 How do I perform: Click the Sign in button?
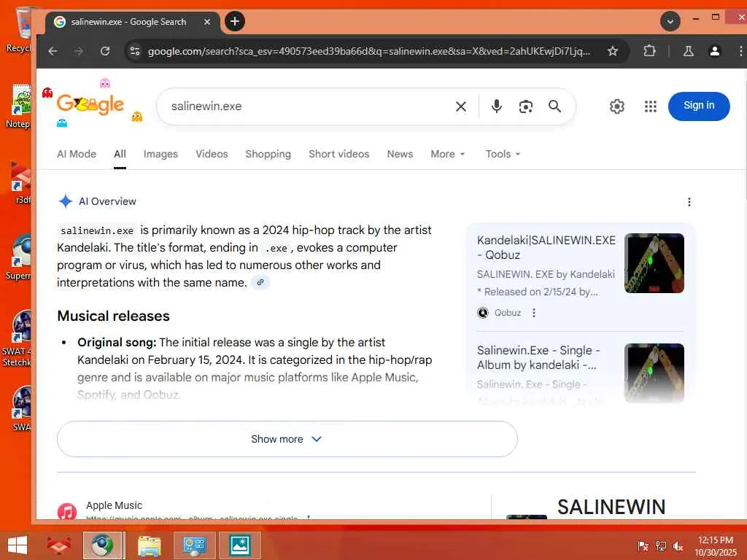click(699, 106)
